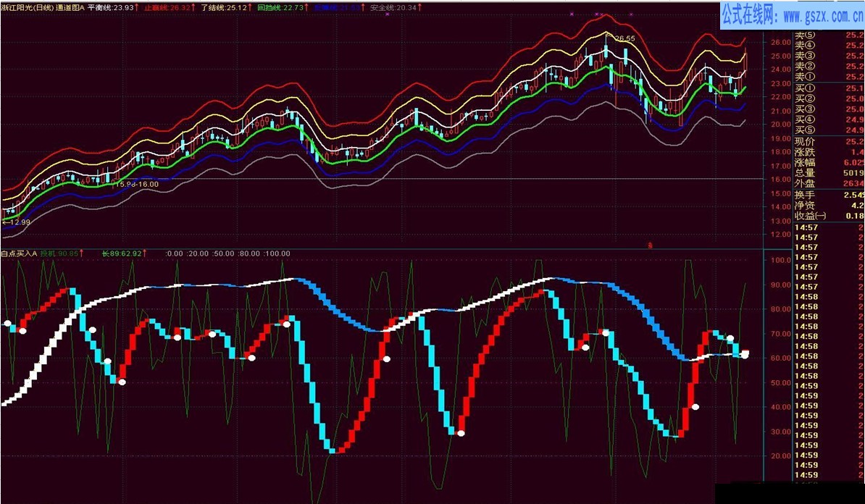This screenshot has height=504, width=865.
Task: Click the 浙江阳光(日线) stock title
Action: pos(27,8)
